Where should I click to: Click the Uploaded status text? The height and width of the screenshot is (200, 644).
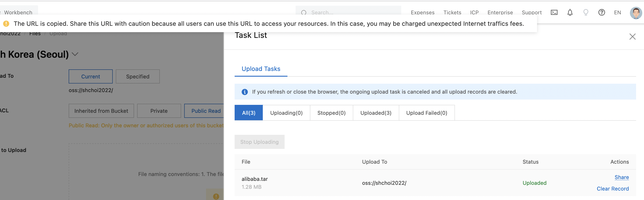[x=534, y=183]
